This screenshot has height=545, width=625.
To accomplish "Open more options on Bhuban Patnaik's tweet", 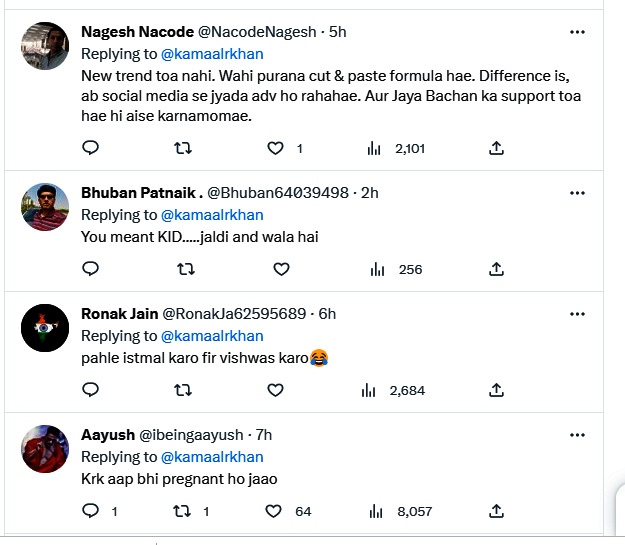I will [x=577, y=192].
